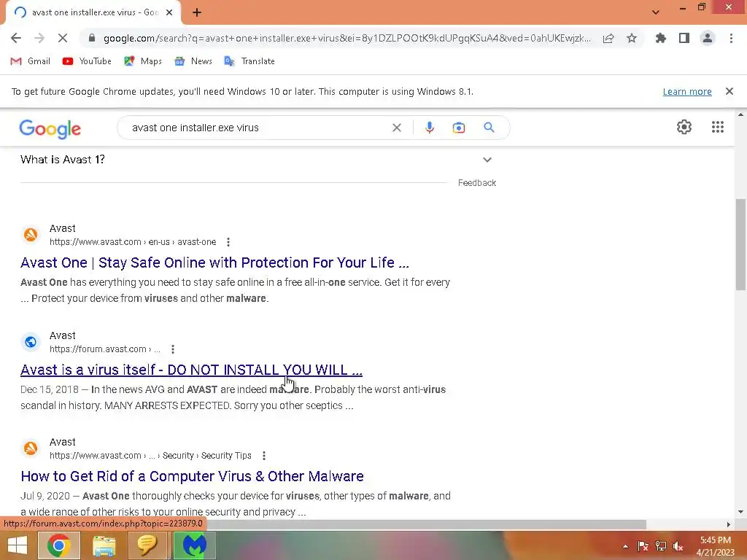This screenshot has width=747, height=560.
Task: Go back to the previous page
Action: pyautogui.click(x=16, y=38)
